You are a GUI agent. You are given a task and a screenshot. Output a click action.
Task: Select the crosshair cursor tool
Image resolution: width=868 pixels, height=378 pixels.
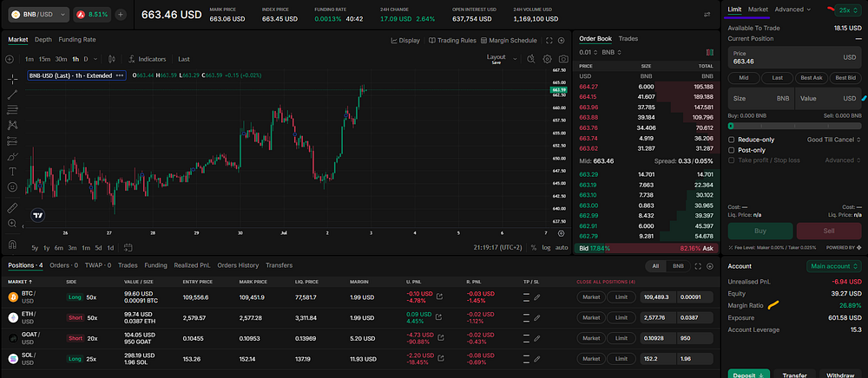(12, 79)
